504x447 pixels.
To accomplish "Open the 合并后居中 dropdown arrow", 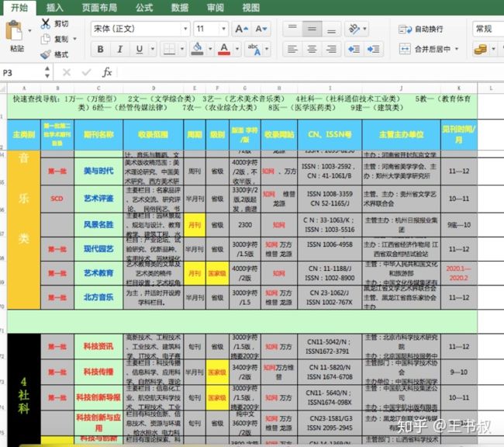I will tap(457, 49).
